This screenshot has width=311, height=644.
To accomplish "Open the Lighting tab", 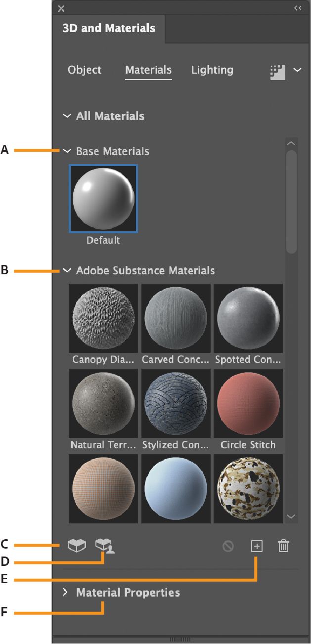I will (x=212, y=70).
